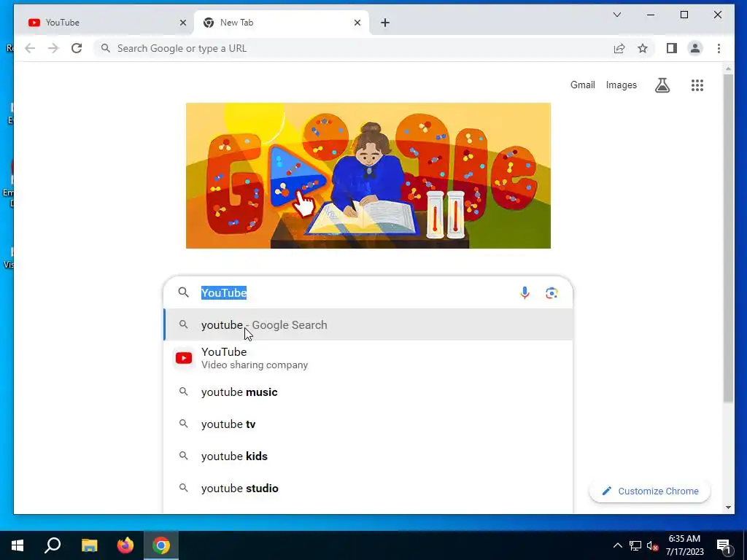Click the Customize Chrome button
The width and height of the screenshot is (747, 560).
pyautogui.click(x=650, y=491)
